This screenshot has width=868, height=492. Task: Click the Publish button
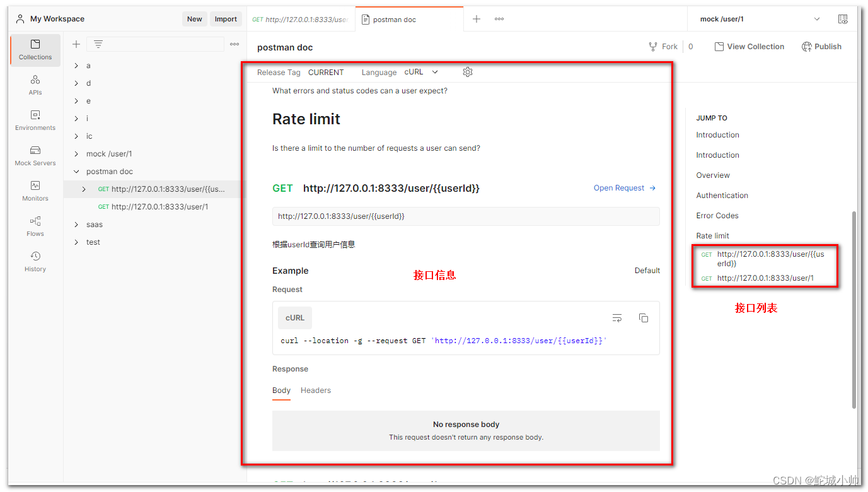click(x=821, y=47)
